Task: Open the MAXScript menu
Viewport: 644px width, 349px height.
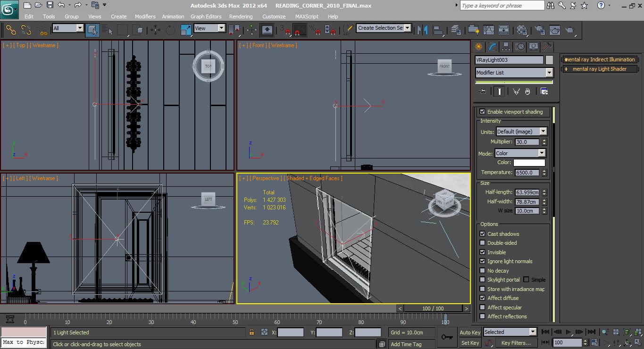Action: pos(307,17)
